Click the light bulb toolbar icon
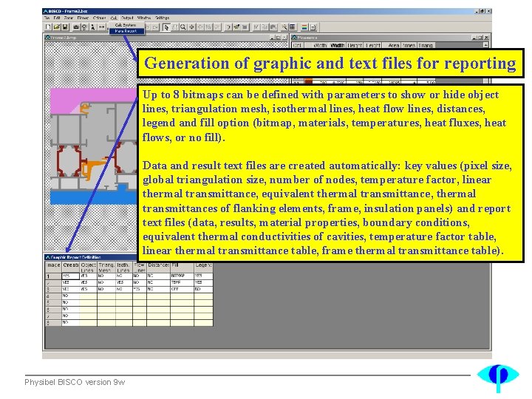The height and width of the screenshot is (399, 532). (x=84, y=27)
